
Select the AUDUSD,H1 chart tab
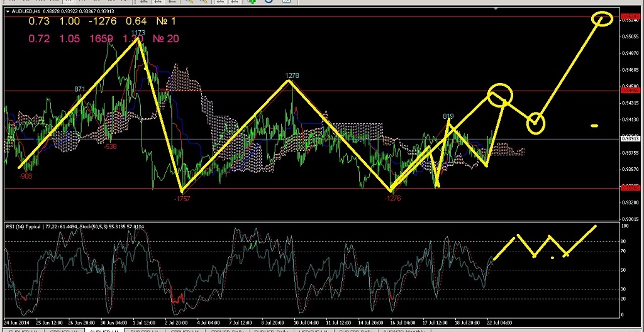coord(104,329)
